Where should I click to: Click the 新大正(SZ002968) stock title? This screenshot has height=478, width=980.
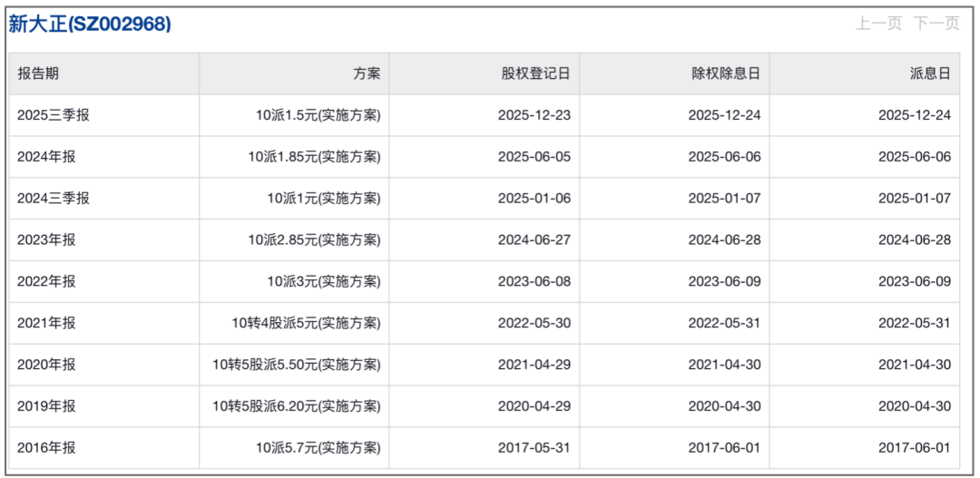pos(90,24)
